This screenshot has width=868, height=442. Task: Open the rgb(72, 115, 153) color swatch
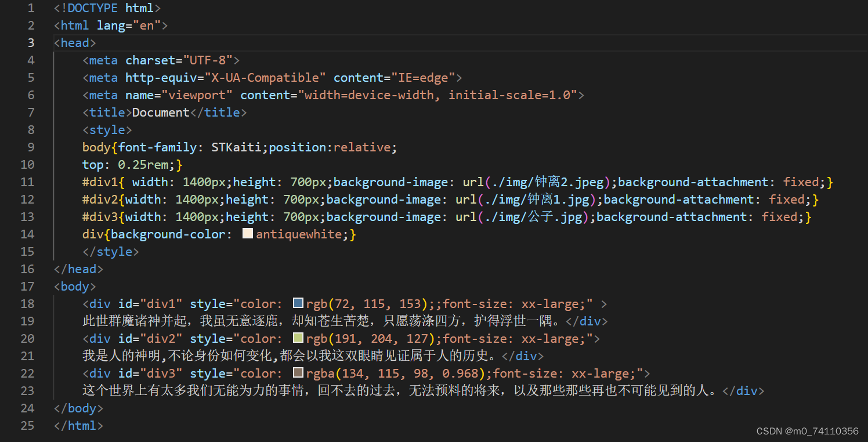[298, 303]
